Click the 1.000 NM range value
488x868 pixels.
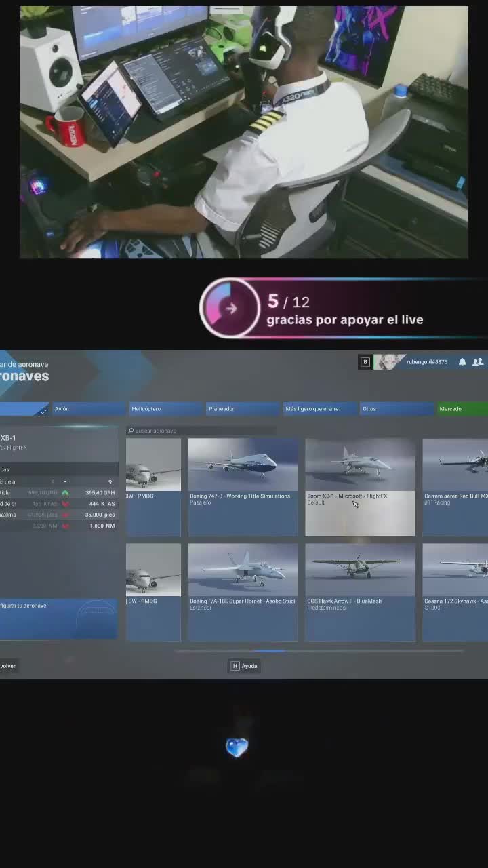point(102,526)
